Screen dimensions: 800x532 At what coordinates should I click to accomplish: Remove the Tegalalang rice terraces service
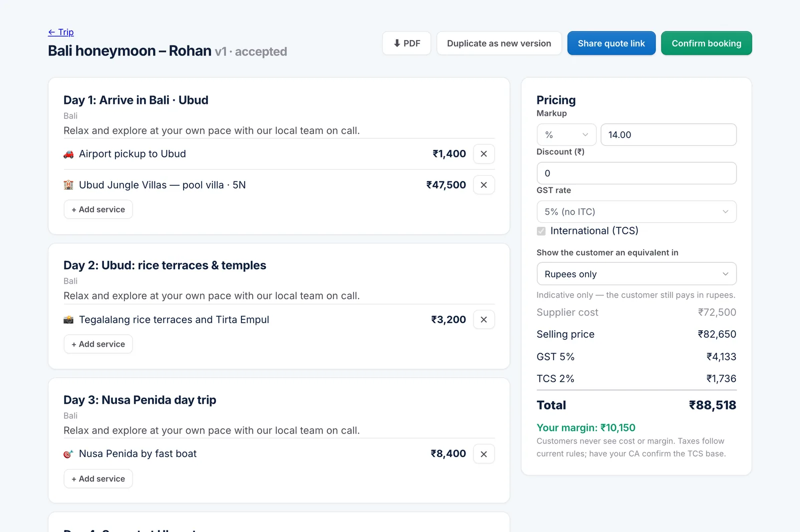[x=483, y=320]
